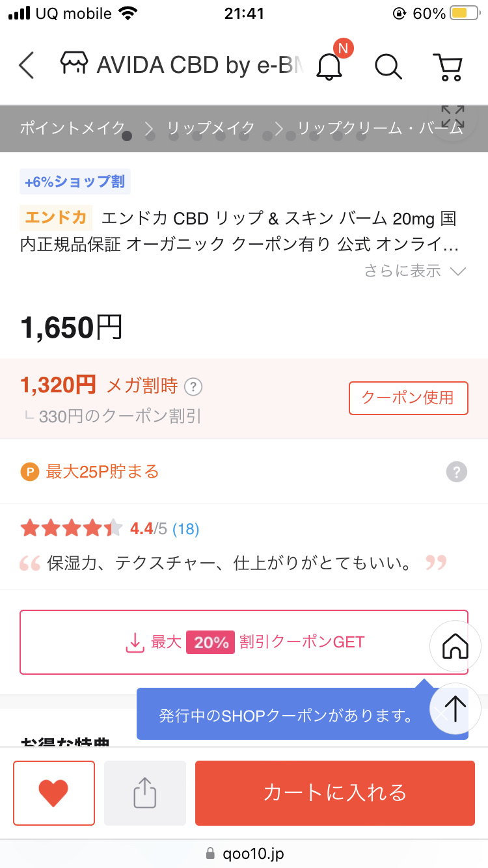
Task: Tap the share icon button
Action: [x=145, y=793]
